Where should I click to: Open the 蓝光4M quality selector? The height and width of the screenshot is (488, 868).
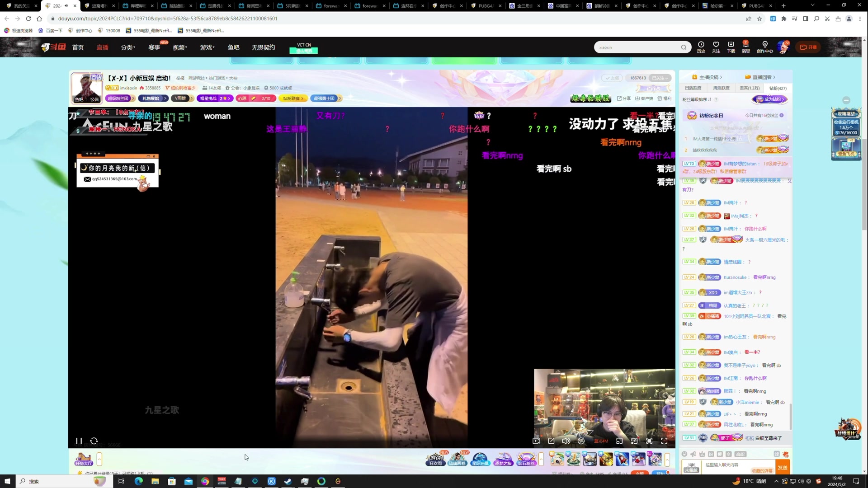tap(601, 441)
